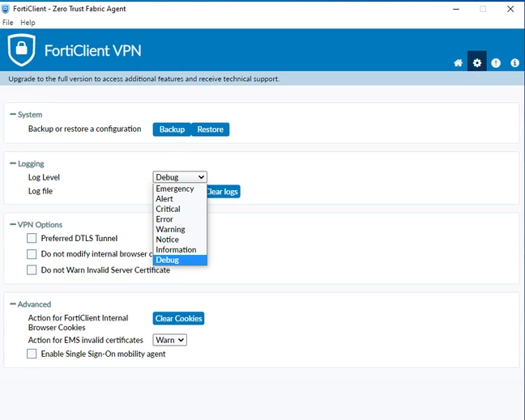Click the Clear logs button
This screenshot has height=420, width=525.
(224, 192)
